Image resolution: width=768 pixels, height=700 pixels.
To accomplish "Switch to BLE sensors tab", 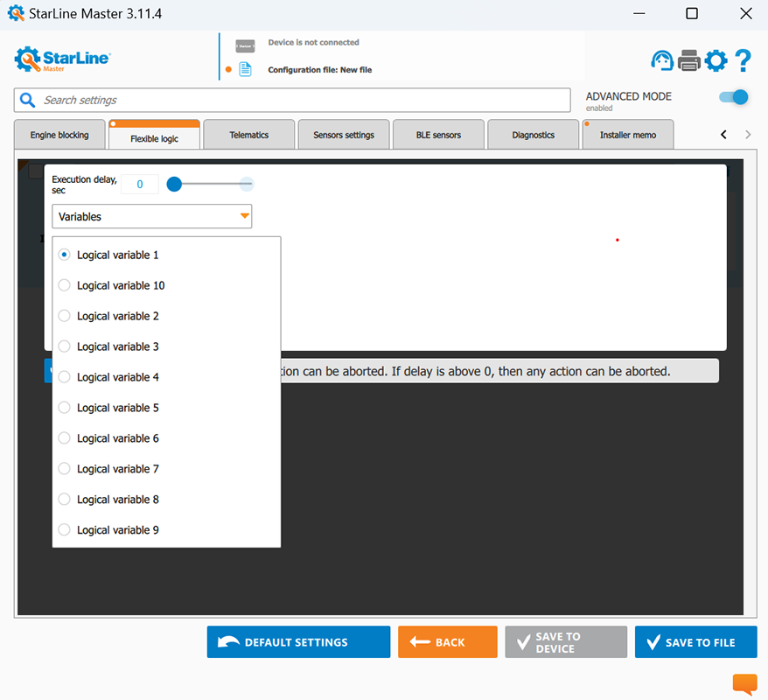I will (438, 135).
